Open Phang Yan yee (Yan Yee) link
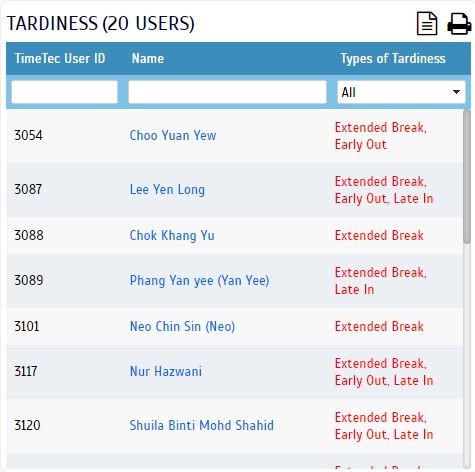 [199, 281]
